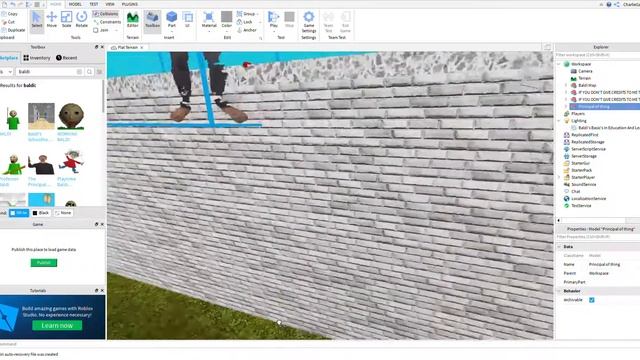Expand the StarterPlayer tree node
Image resolution: width=640 pixels, height=360 pixels.
tap(559, 177)
